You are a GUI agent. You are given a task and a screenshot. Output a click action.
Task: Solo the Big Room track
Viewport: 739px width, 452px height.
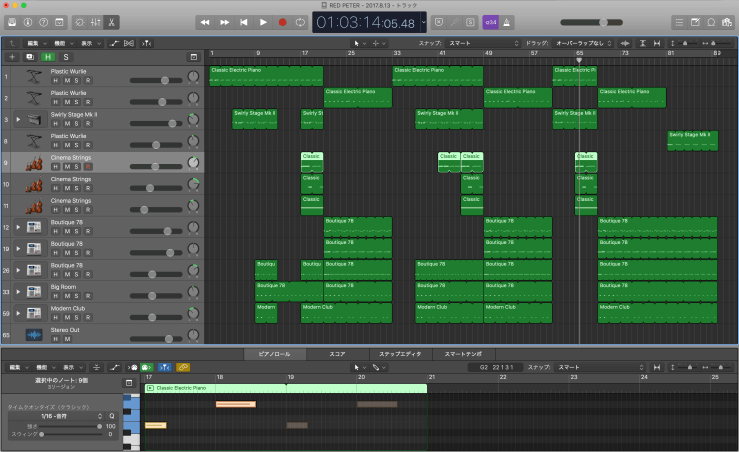pyautogui.click(x=77, y=296)
